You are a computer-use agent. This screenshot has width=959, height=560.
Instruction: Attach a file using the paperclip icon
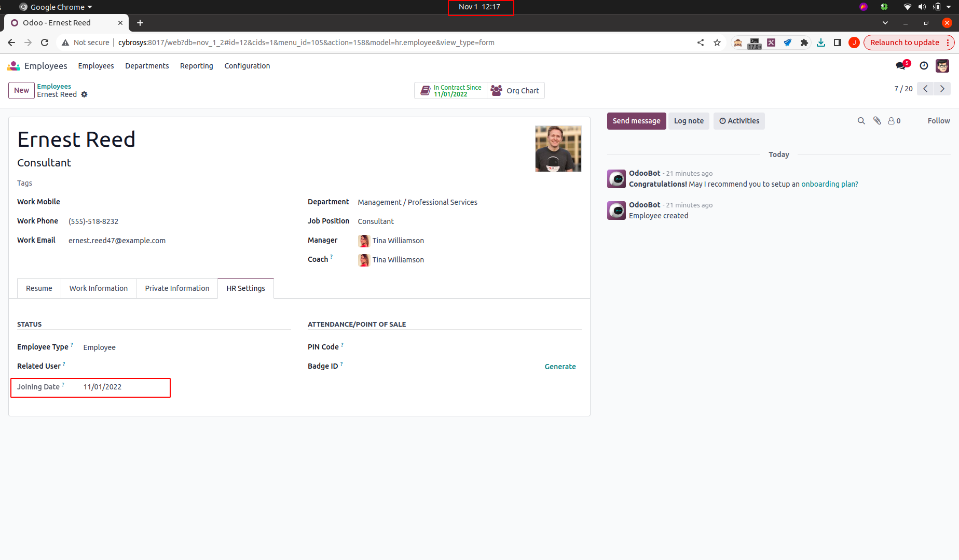coord(877,121)
